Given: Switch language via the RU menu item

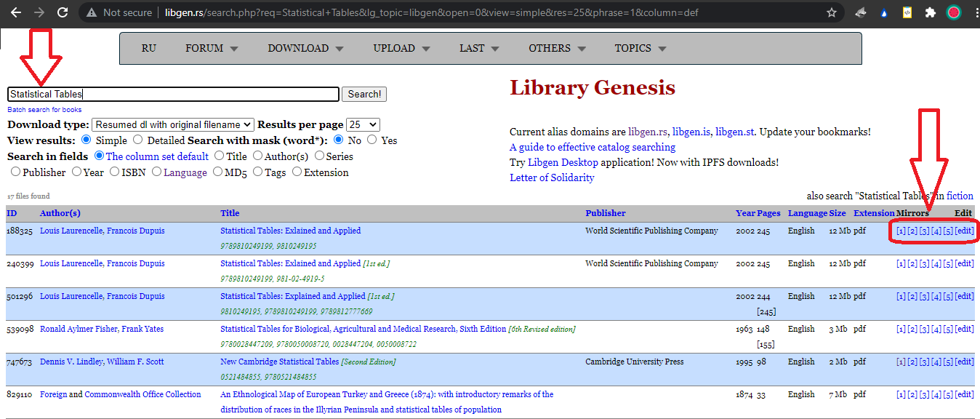Looking at the screenshot, I should coord(149,49).
